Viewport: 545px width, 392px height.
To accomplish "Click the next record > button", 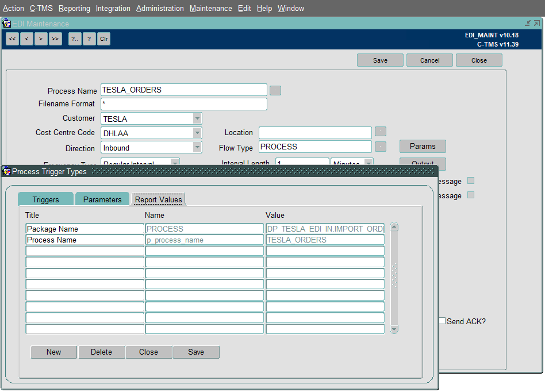I will click(x=41, y=39).
